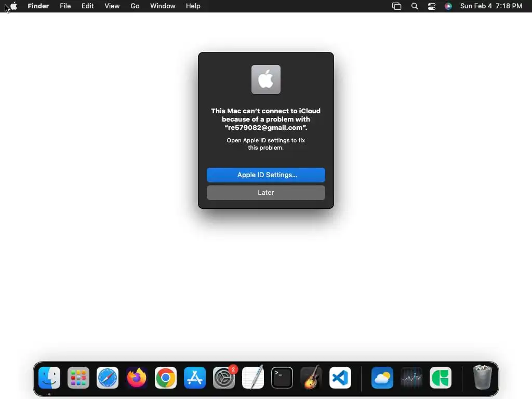The width and height of the screenshot is (532, 399).
Task: Click the re579082@gmail.com account text
Action: 265,128
